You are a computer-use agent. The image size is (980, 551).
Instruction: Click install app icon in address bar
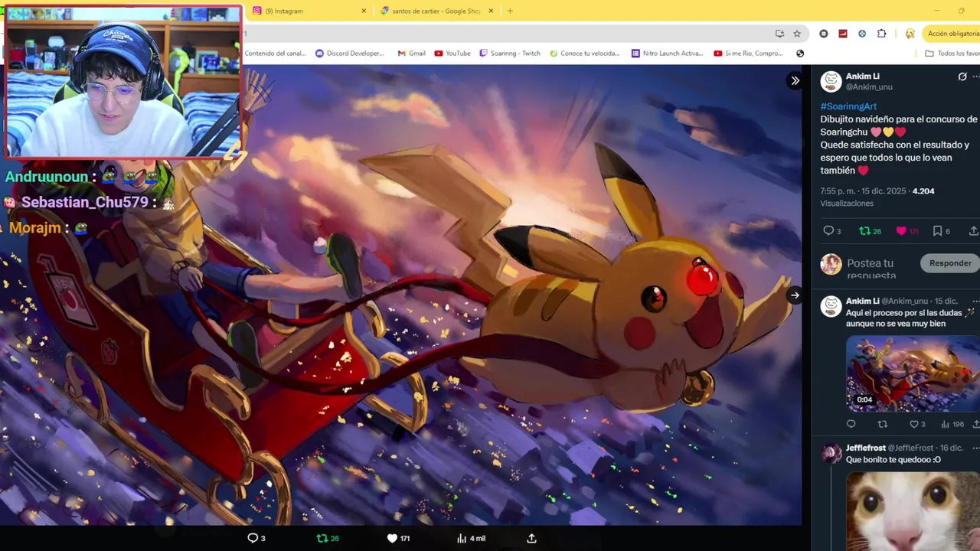click(x=779, y=34)
